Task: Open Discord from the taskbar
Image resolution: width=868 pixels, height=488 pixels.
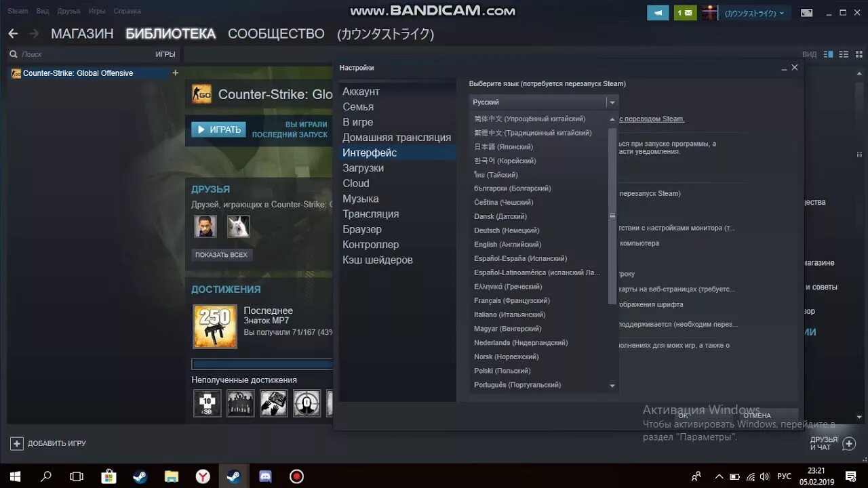Action: (x=265, y=476)
